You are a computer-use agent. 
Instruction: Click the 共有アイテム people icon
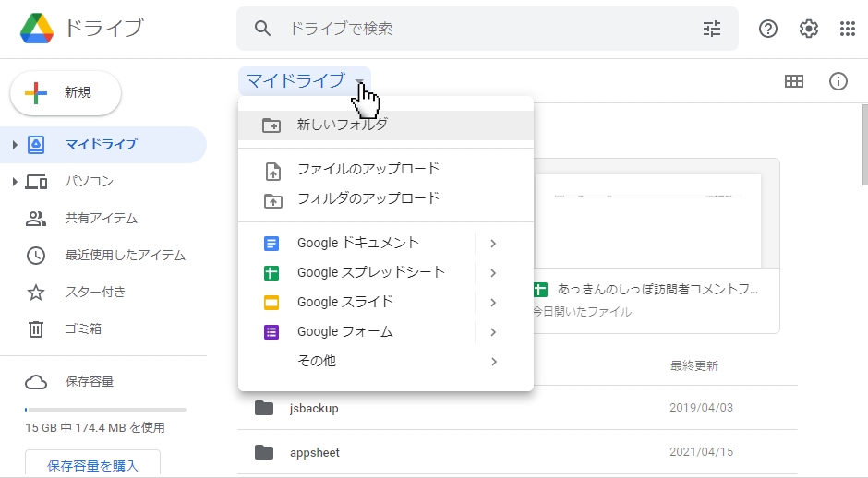[x=36, y=219]
